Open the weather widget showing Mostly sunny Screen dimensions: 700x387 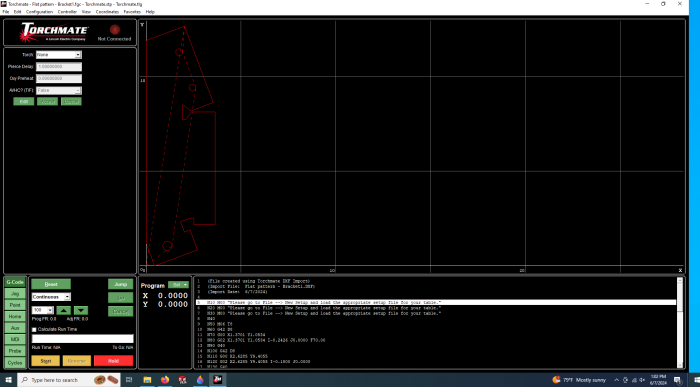(579, 380)
